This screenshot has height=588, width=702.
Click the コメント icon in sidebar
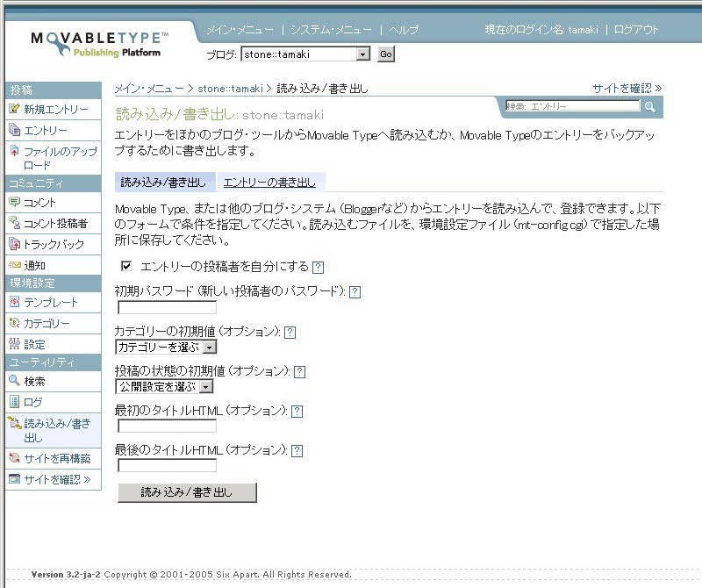click(x=14, y=203)
